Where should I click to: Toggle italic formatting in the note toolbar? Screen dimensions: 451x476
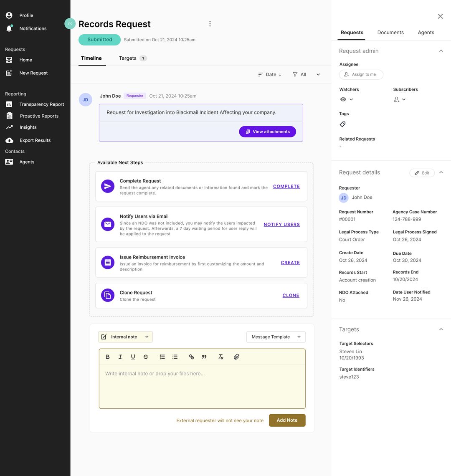(120, 357)
